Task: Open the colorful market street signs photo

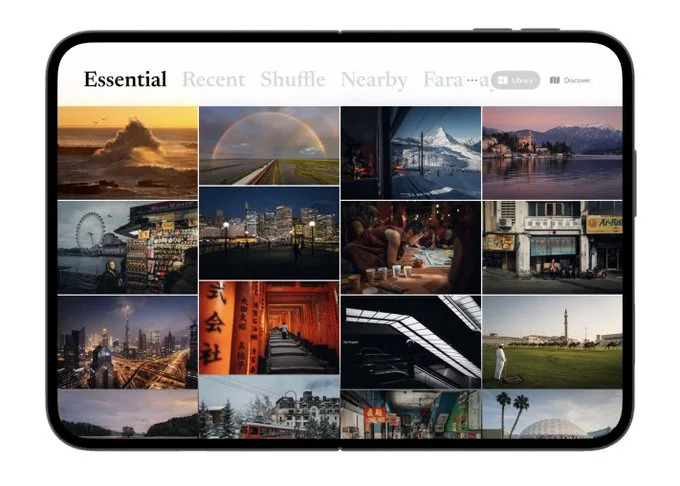Action: pos(411,414)
